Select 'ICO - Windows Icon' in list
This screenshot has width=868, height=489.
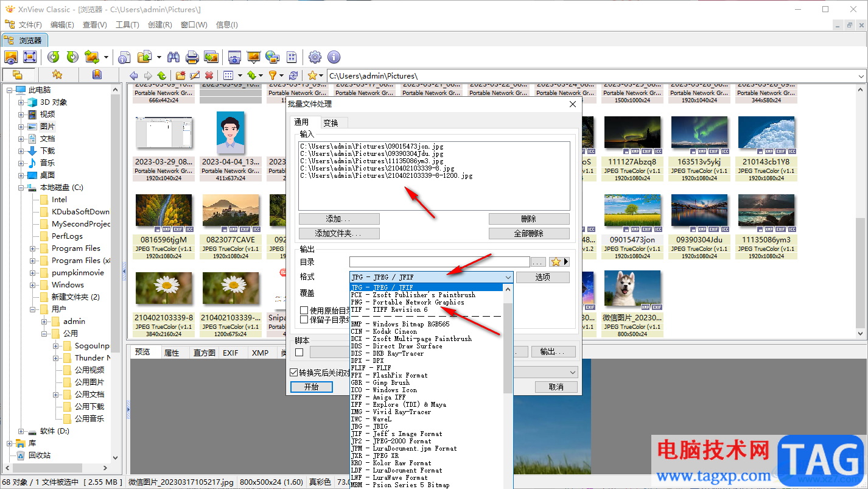(426, 390)
